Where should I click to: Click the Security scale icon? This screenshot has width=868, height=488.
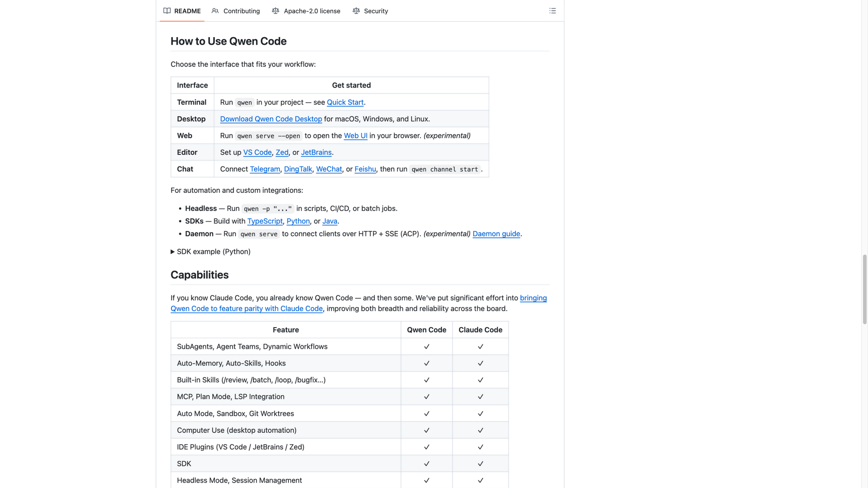356,11
